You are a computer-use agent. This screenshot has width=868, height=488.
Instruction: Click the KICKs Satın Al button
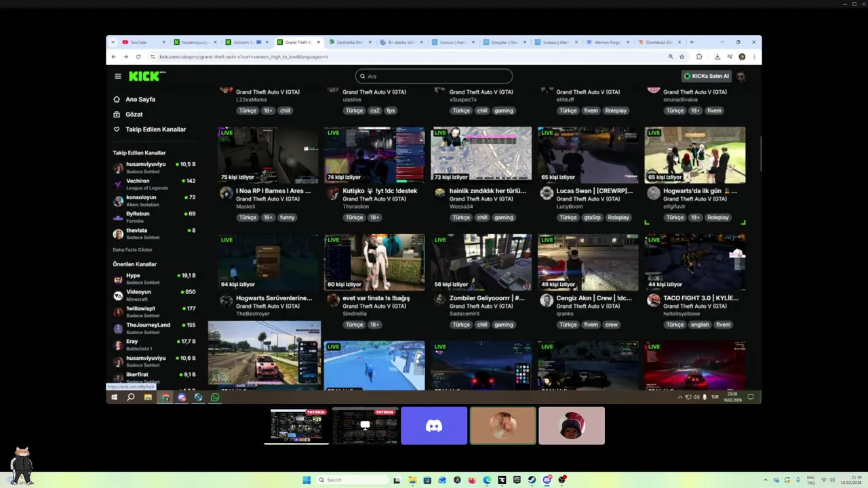coord(707,77)
